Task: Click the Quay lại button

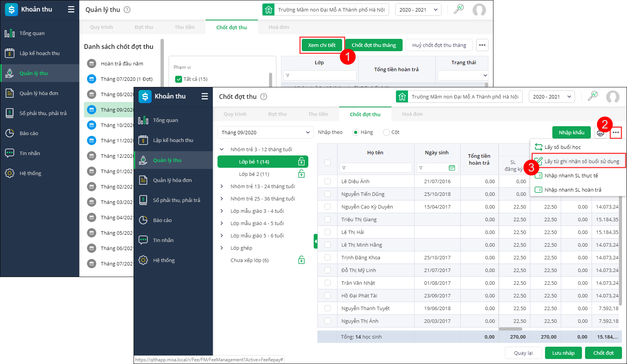Action: pyautogui.click(x=523, y=353)
